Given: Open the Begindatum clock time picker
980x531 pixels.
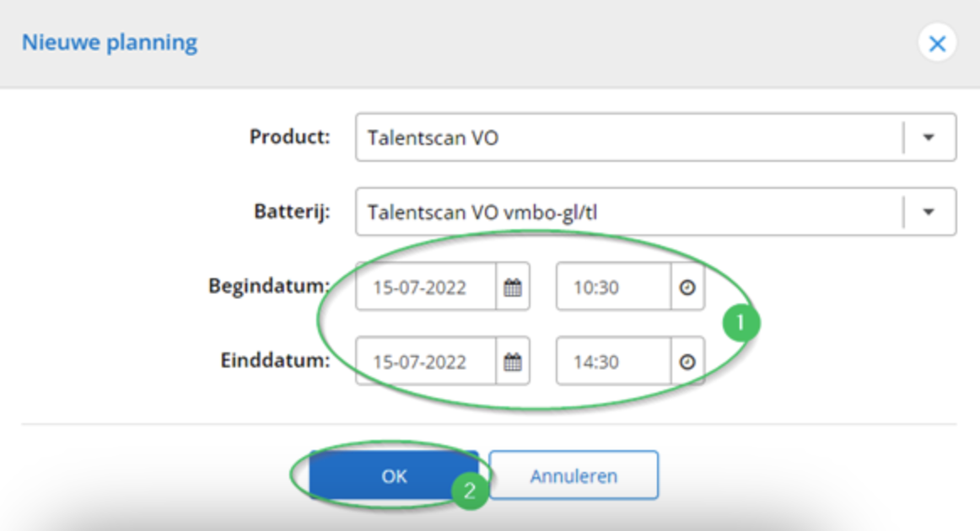Looking at the screenshot, I should [x=687, y=287].
